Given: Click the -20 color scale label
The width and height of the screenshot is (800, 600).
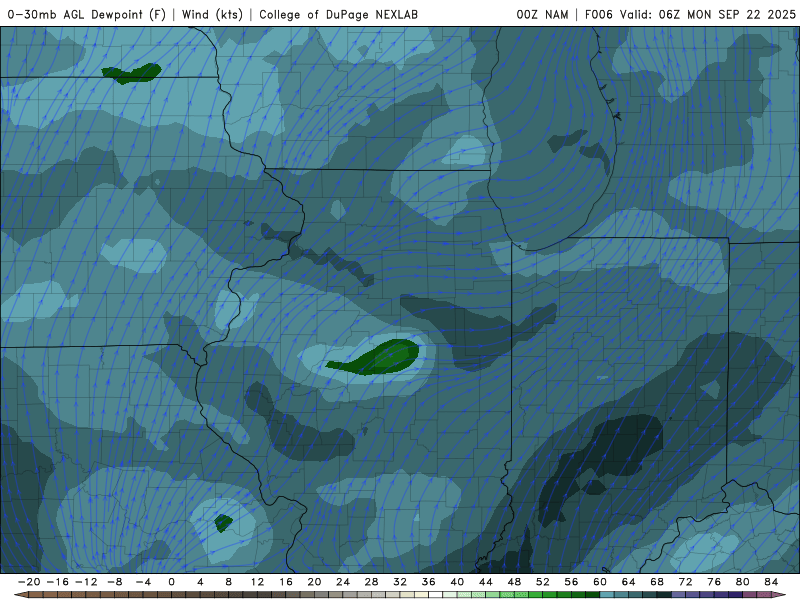Looking at the screenshot, I should [x=29, y=582].
